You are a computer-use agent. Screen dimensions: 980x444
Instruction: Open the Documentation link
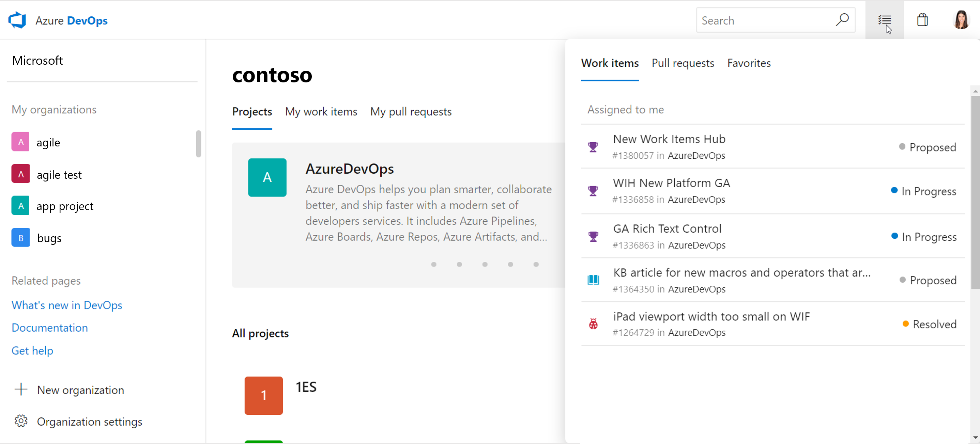point(49,327)
